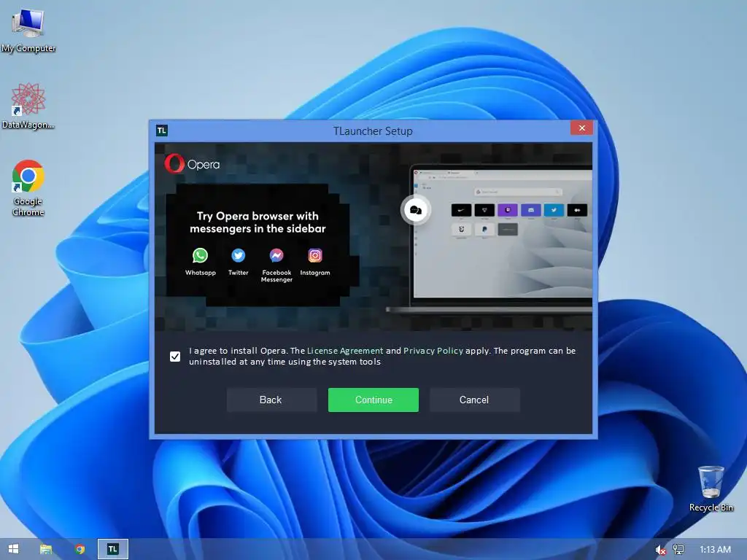The image size is (747, 560).
Task: Click the Twitter tile in laptop preview
Action: 554,210
